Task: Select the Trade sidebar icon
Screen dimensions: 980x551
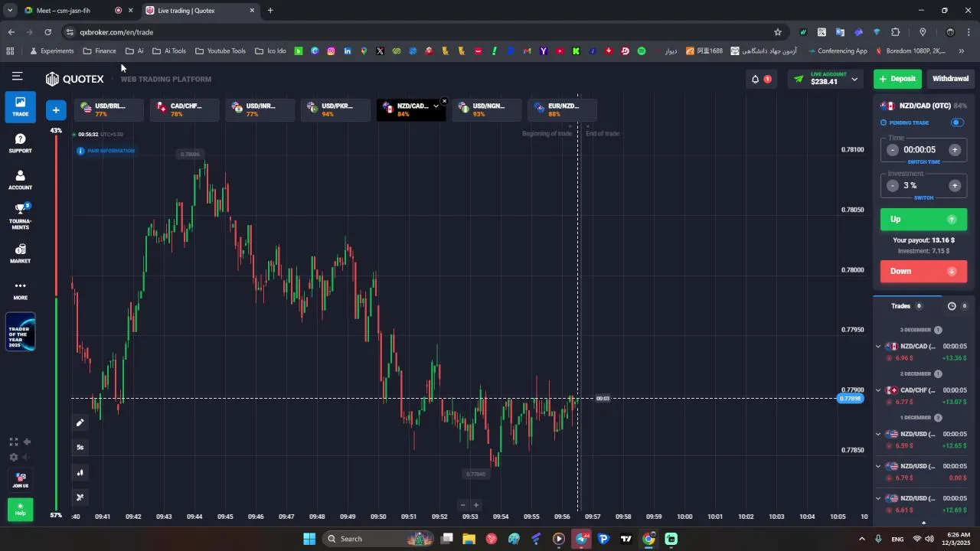Action: (21, 106)
